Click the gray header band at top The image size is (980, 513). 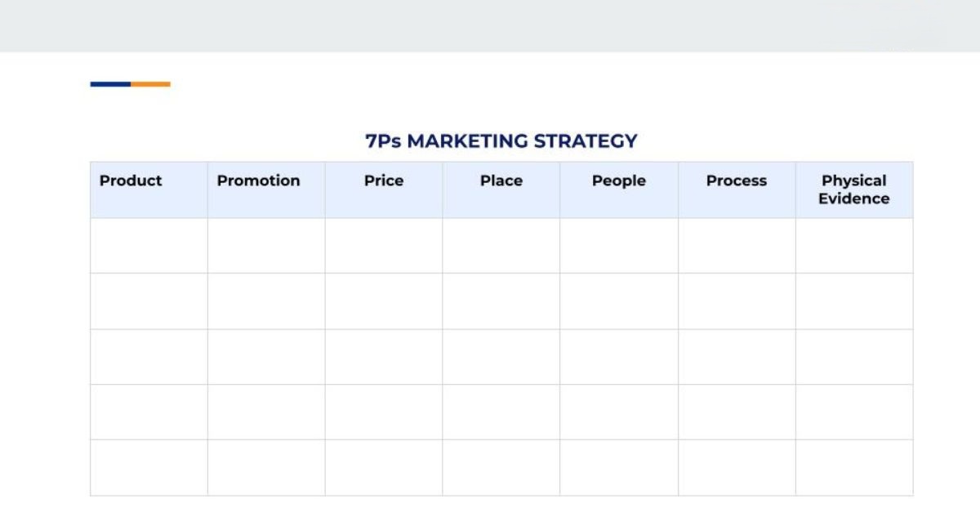click(490, 26)
